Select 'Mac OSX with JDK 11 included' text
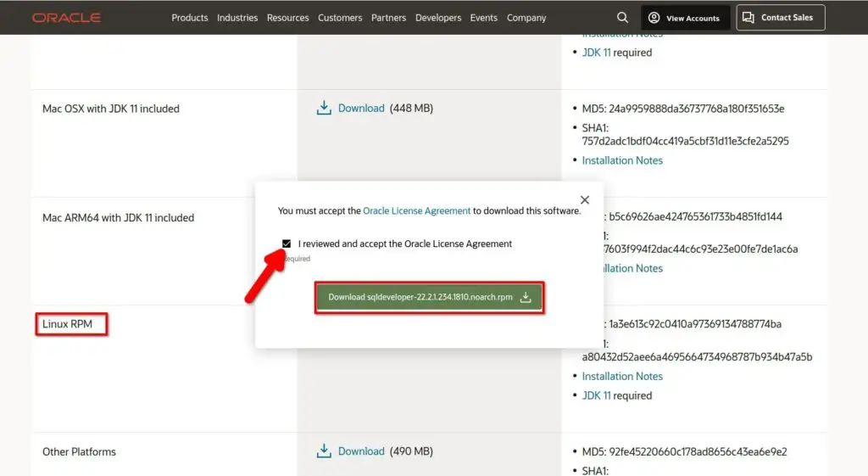Viewport: 868px width, 476px height. [x=111, y=109]
